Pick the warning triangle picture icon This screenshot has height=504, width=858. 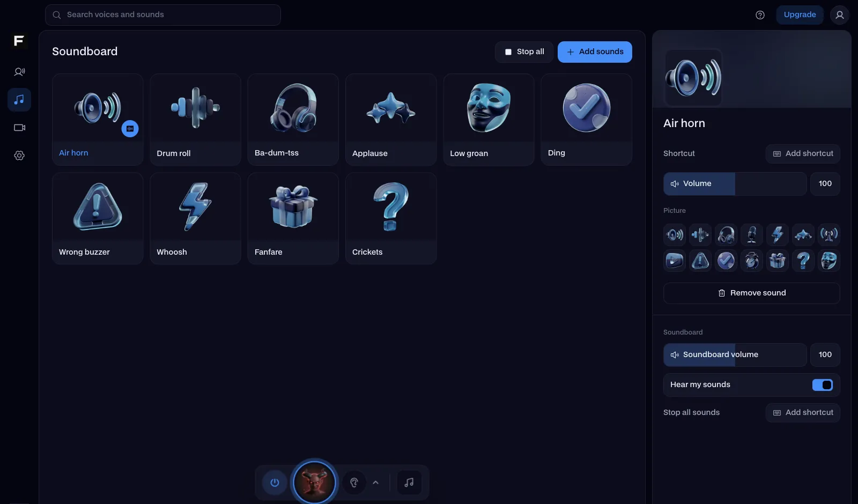click(700, 261)
